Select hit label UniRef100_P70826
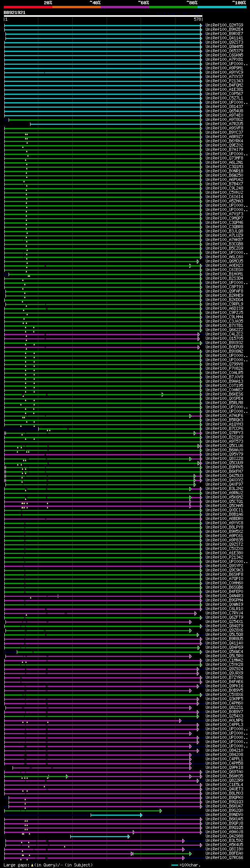The width and height of the screenshot is (250, 868). [x=224, y=369]
